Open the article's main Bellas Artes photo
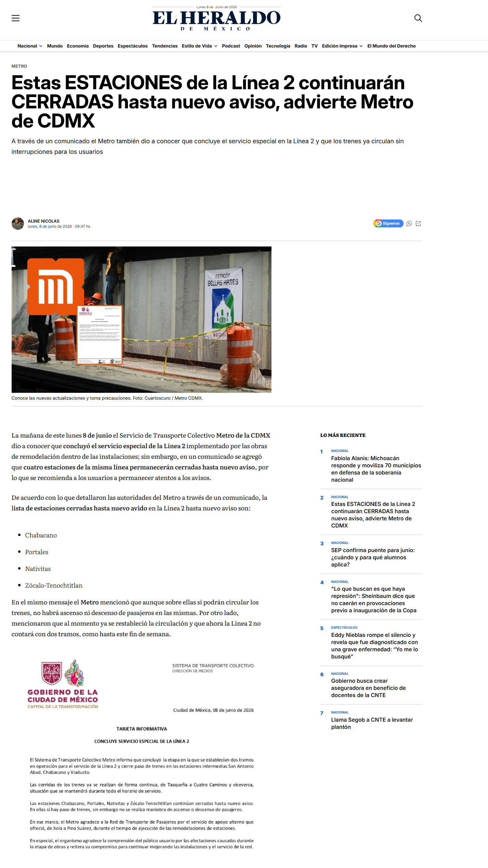The width and height of the screenshot is (488, 868). 142,319
